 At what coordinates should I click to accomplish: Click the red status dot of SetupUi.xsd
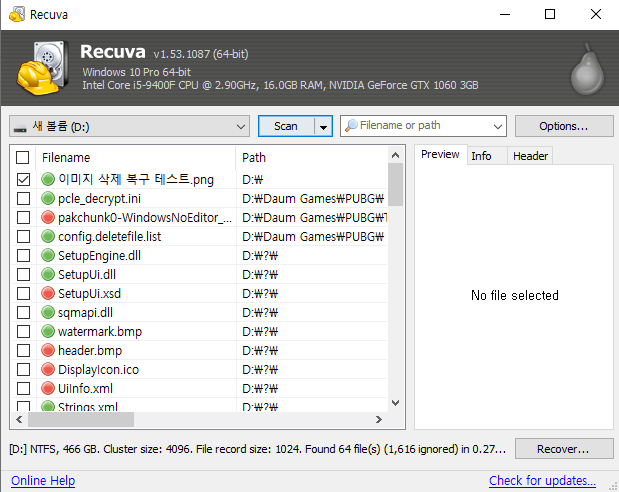tap(48, 293)
